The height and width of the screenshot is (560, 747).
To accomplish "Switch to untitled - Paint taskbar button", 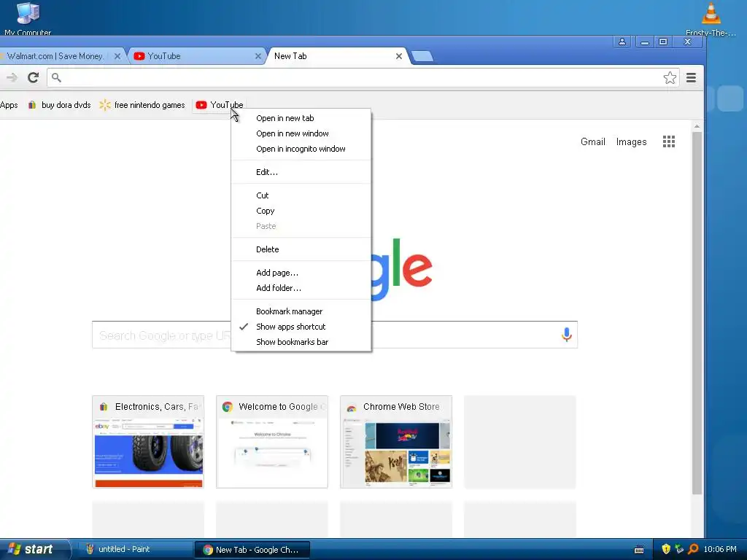I will (x=134, y=550).
